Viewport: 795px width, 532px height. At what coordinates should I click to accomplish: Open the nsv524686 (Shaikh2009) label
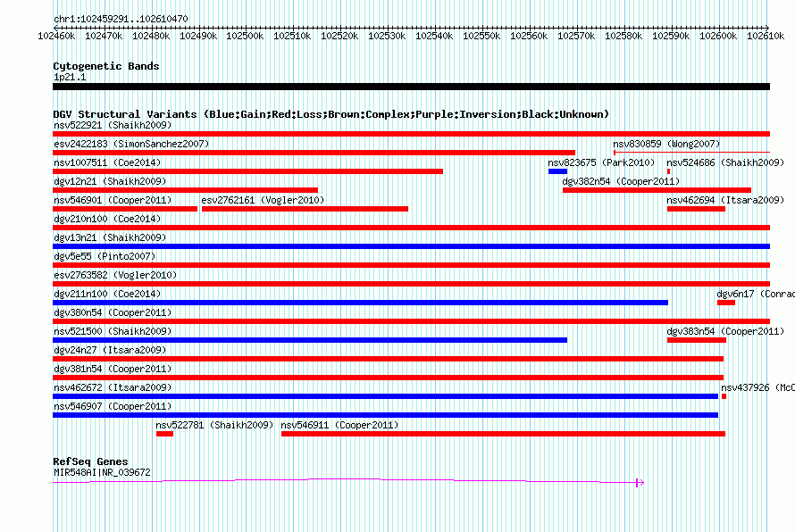pos(725,162)
